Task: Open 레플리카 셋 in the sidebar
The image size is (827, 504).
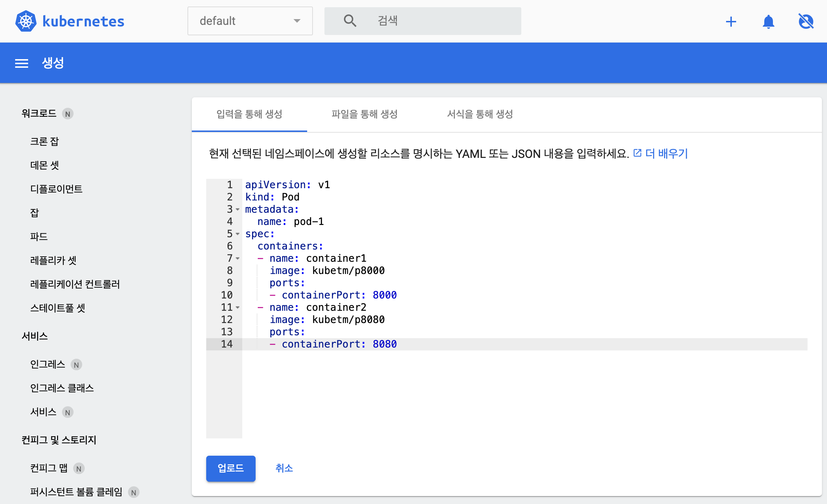Action: coord(53,260)
